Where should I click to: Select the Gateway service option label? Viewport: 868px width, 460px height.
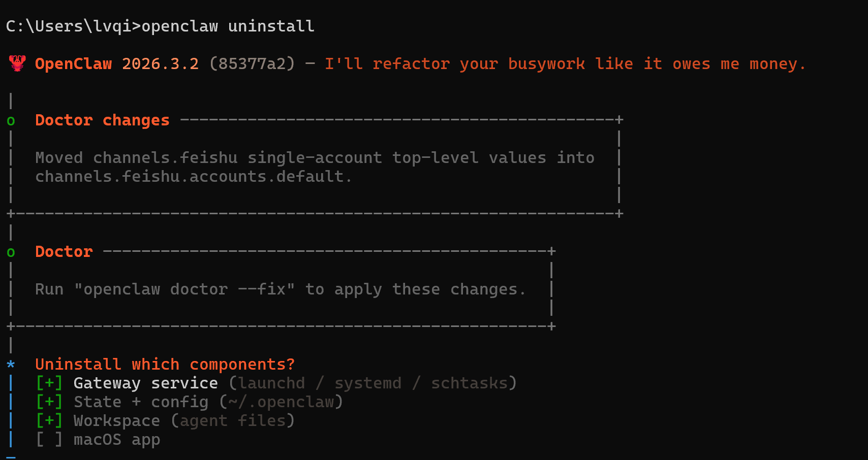pyautogui.click(x=145, y=383)
